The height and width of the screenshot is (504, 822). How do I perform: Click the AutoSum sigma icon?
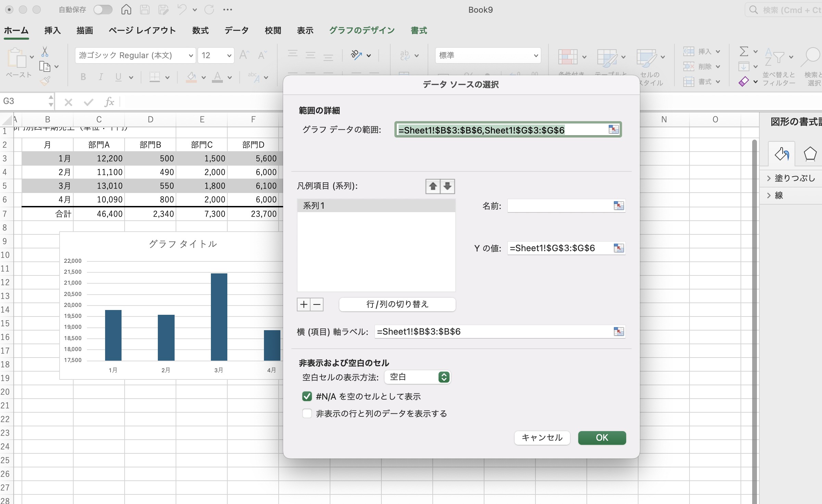click(744, 52)
